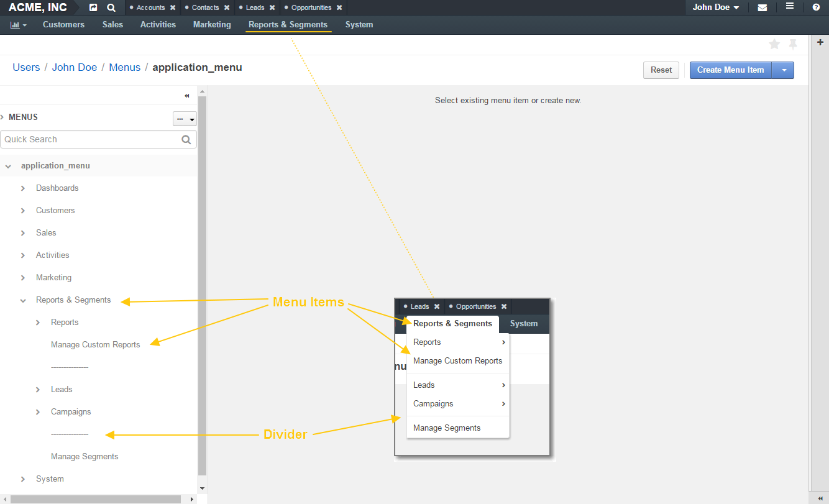Screen dimensions: 829x504
Task: Click the tree panel vertical scrollbar
Action: 202,286
